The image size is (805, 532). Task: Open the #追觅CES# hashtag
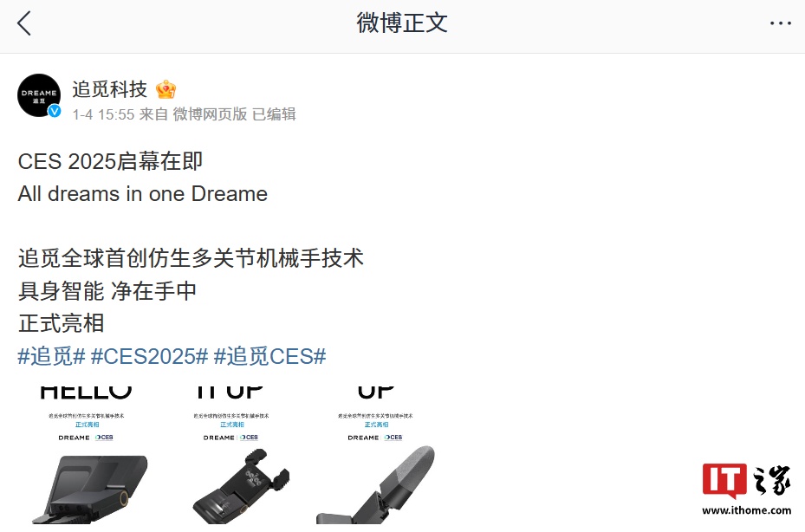point(270,356)
